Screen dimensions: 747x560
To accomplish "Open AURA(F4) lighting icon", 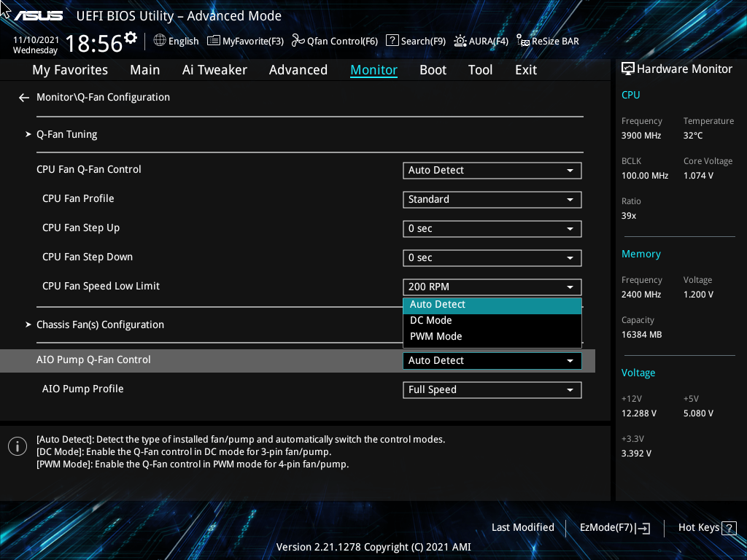I will 460,41.
